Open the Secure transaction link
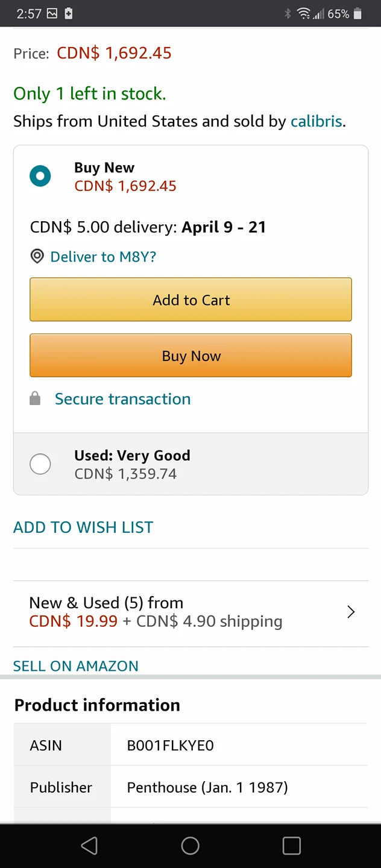The image size is (381, 868). point(122,399)
